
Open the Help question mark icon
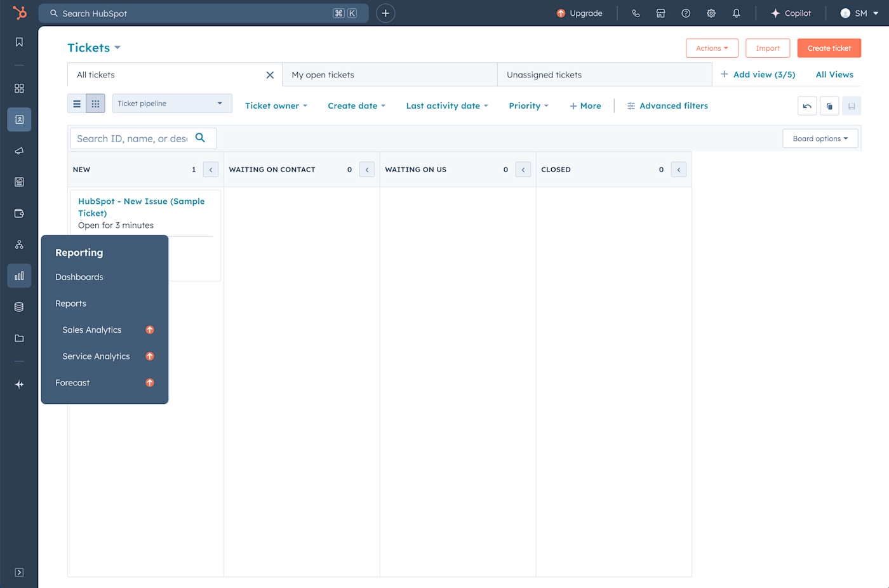[686, 13]
